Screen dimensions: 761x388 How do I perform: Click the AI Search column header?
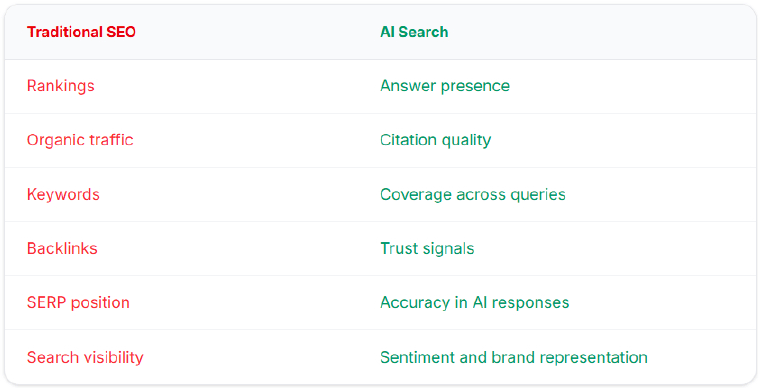(414, 32)
